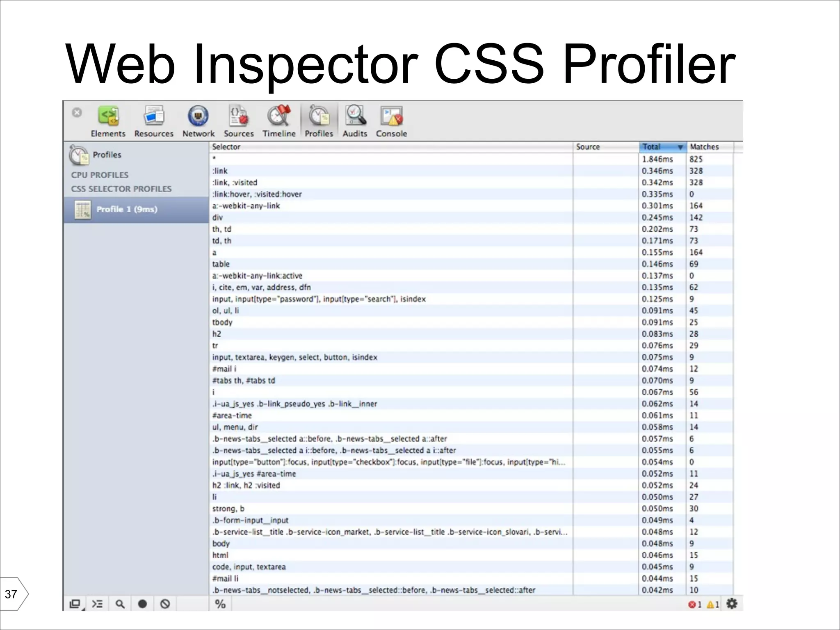Clear all profiles with the ban icon
840x630 pixels.
pyautogui.click(x=165, y=604)
